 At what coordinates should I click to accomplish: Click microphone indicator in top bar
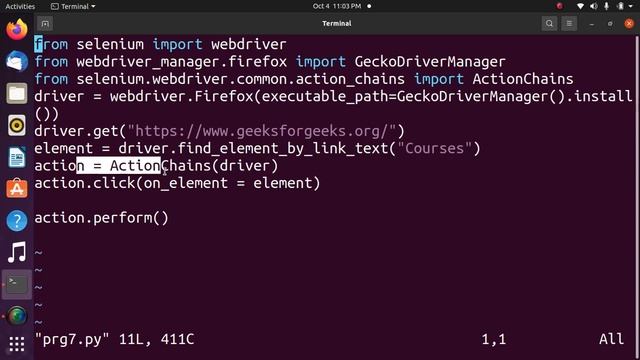607,6
